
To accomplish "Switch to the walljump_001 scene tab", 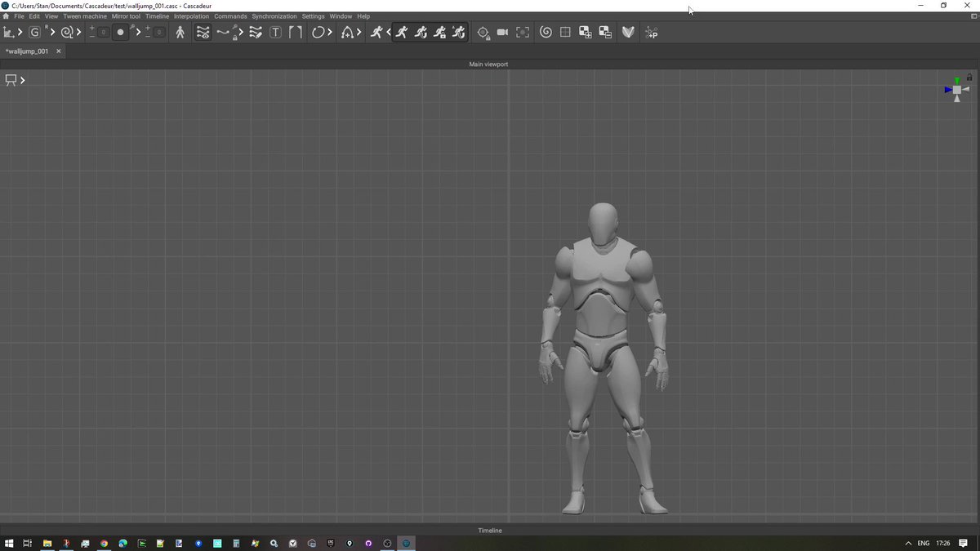I will pyautogui.click(x=27, y=51).
